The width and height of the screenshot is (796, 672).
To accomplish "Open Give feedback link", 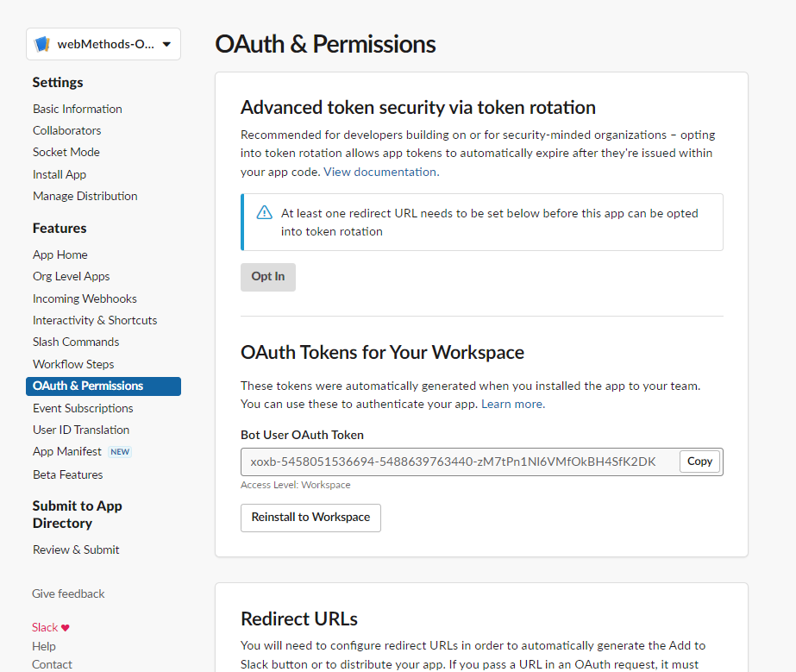I will pos(68,593).
